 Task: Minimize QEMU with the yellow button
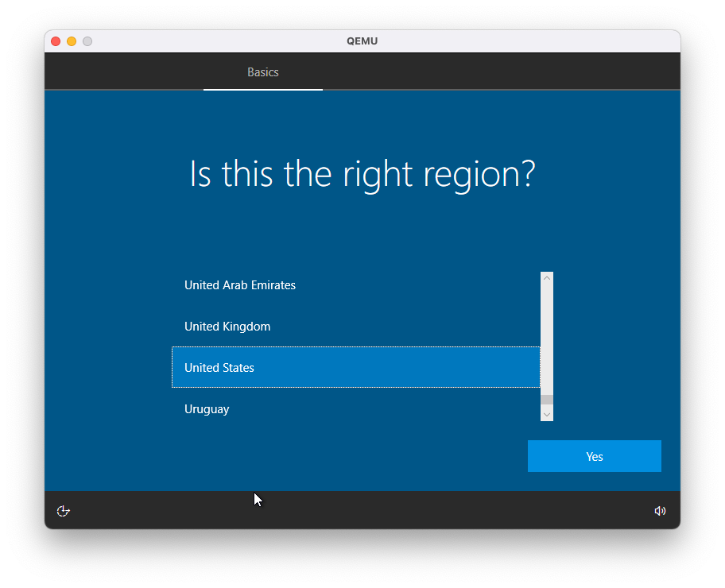[x=72, y=41]
